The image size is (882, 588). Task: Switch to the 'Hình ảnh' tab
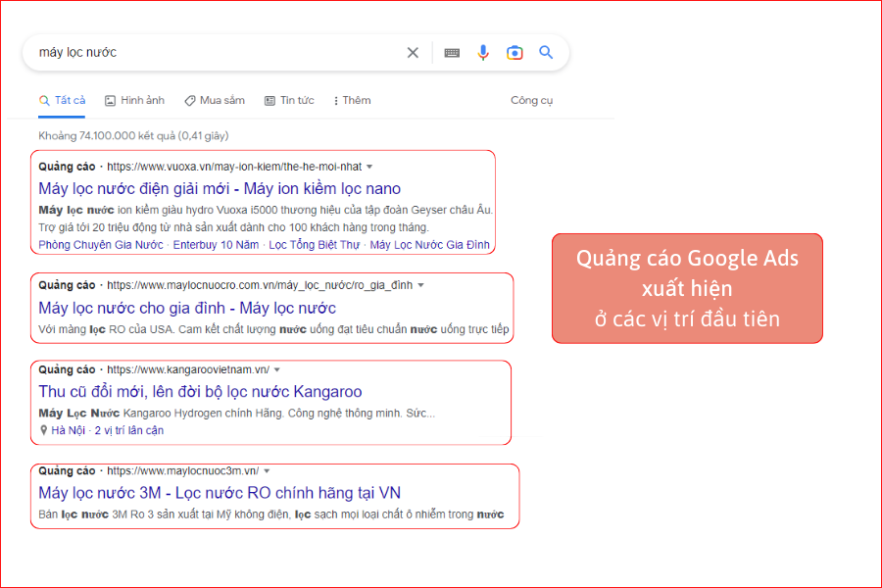(134, 100)
